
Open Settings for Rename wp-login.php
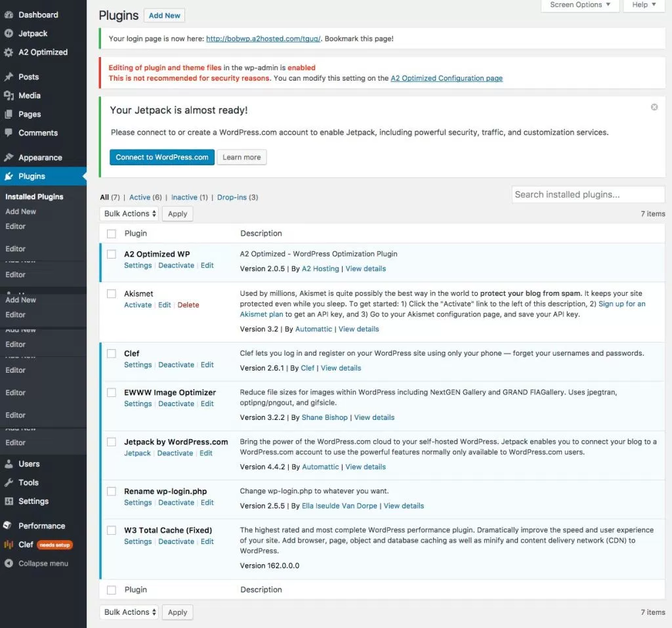[x=138, y=503]
